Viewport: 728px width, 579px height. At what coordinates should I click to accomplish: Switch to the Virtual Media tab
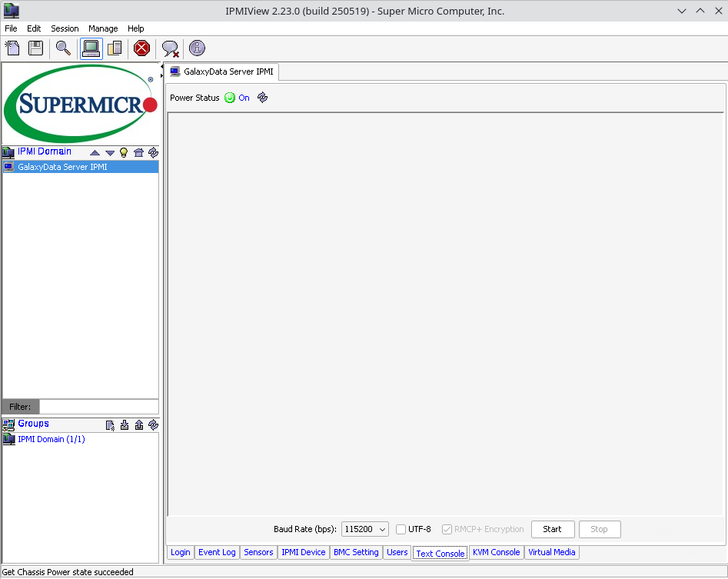pos(551,552)
